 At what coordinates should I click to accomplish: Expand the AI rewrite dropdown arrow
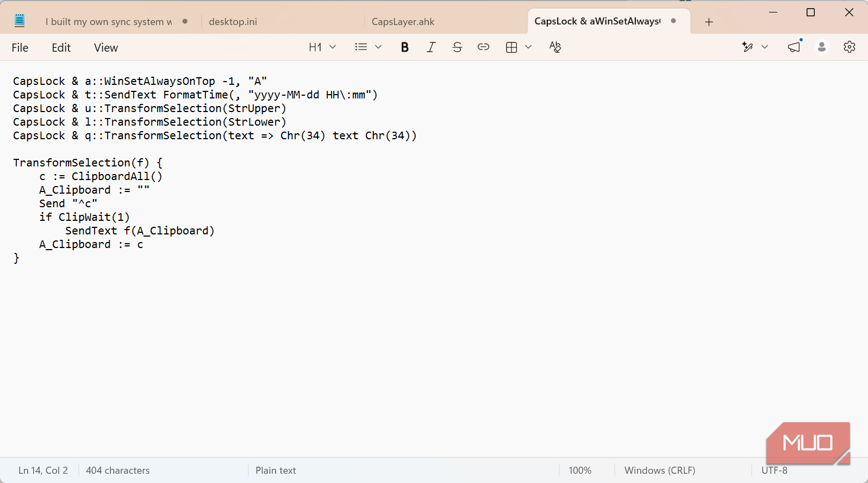[765, 47]
